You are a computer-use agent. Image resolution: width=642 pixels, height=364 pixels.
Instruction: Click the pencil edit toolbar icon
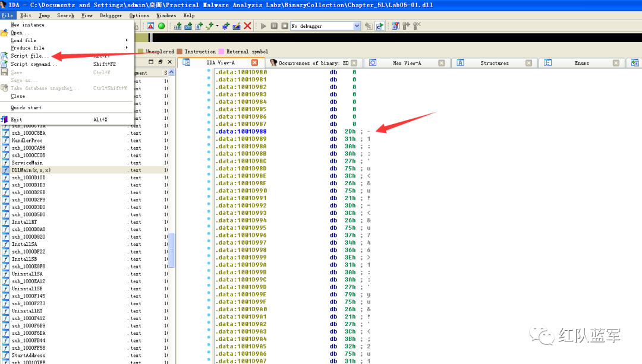coord(236,26)
